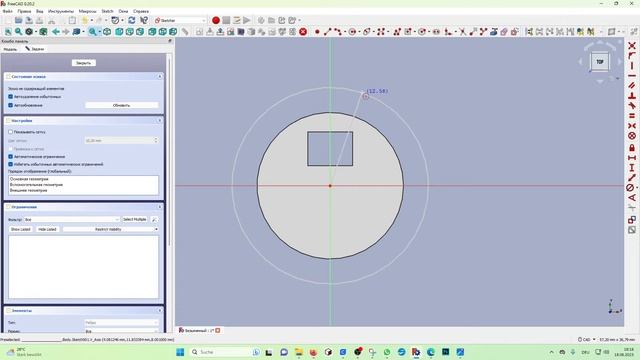Click the Select Multiple button
The image size is (640, 360).
pos(135,220)
